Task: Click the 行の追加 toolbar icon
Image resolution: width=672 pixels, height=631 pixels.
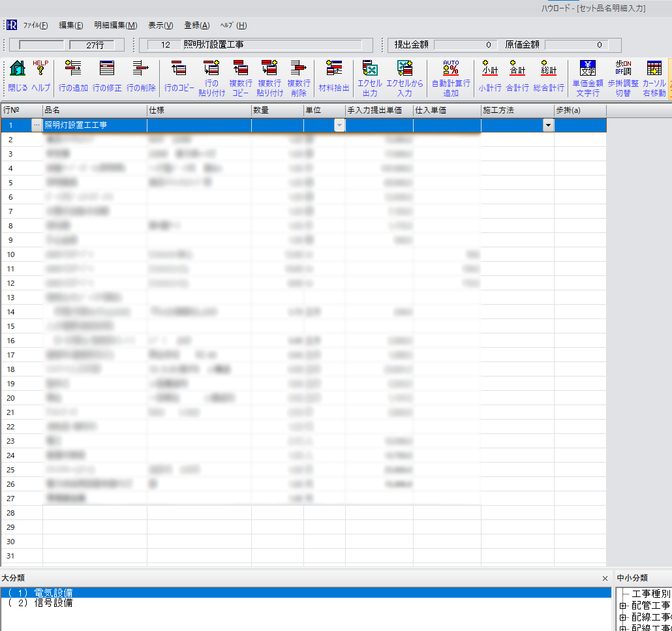Action: point(73,69)
